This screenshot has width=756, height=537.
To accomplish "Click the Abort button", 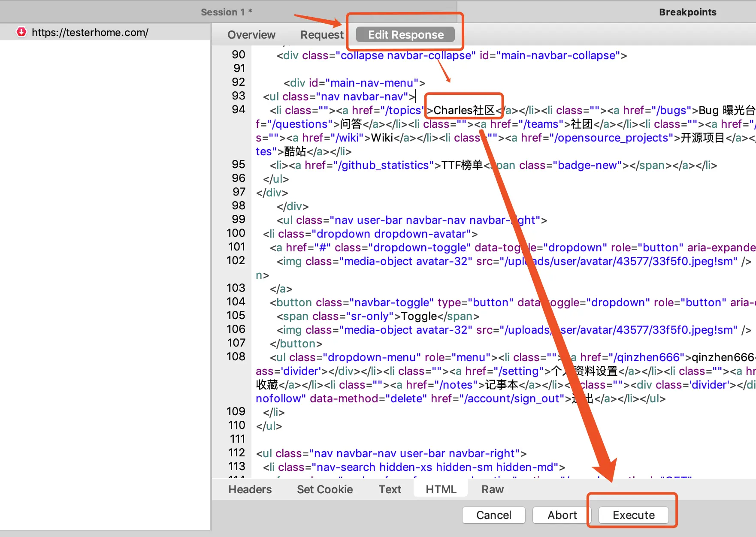I will click(x=562, y=515).
